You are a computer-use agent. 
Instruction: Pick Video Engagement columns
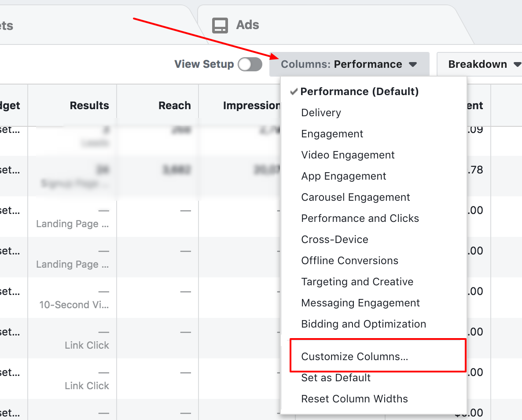348,155
